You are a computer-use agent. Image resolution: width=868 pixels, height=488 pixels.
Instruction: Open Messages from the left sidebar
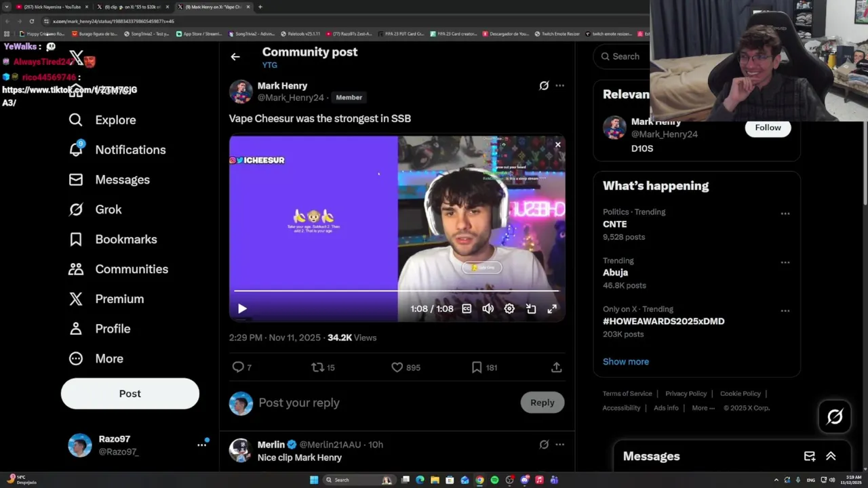(x=109, y=180)
